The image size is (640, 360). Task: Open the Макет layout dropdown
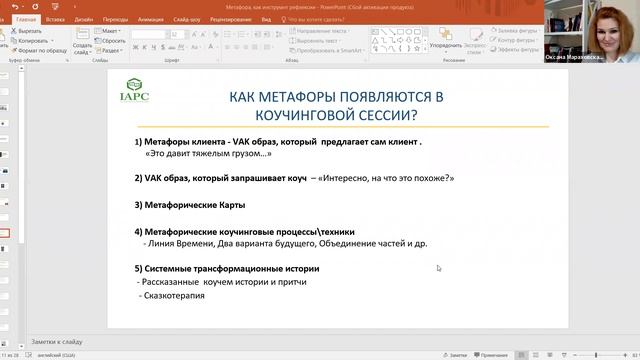click(x=108, y=31)
